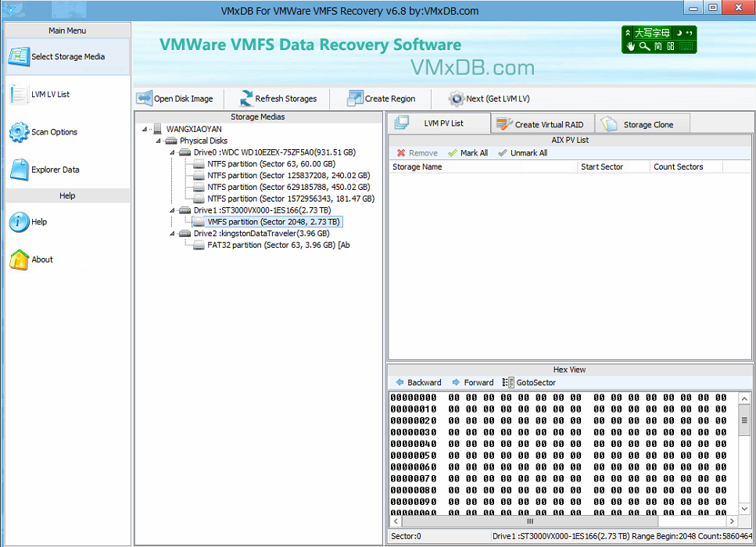
Task: Collapse the Drive0 WDC tree node
Action: point(172,152)
